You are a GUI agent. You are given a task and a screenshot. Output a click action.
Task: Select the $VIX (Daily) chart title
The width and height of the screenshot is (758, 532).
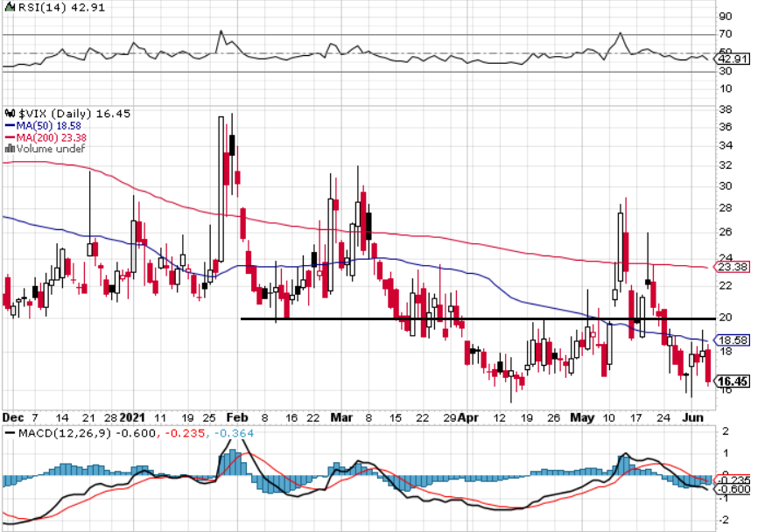53,114
